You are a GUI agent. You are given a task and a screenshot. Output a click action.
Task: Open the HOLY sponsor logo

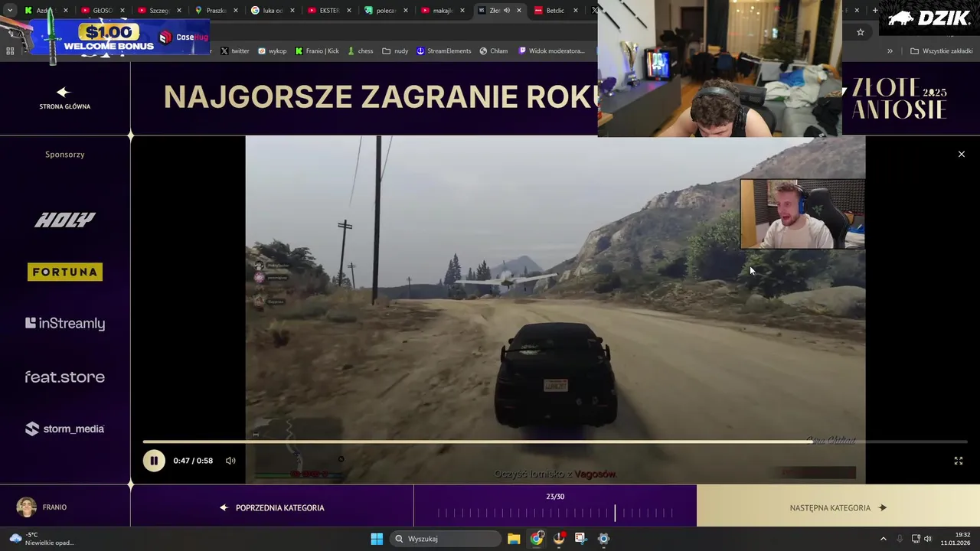pos(65,220)
